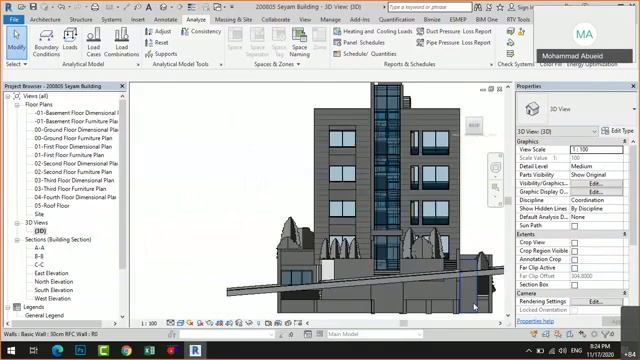The height and width of the screenshot is (360, 640).
Task: Click the Edit Type icon
Action: [x=605, y=131]
